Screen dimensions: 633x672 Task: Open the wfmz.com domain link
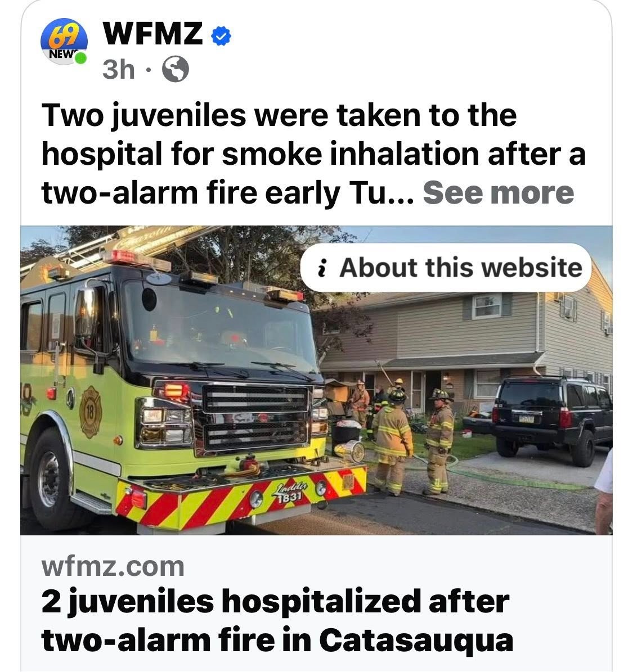click(x=113, y=566)
